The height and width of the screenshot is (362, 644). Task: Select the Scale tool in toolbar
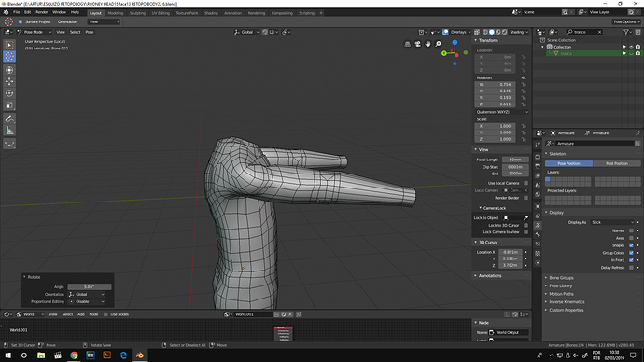[x=9, y=105]
